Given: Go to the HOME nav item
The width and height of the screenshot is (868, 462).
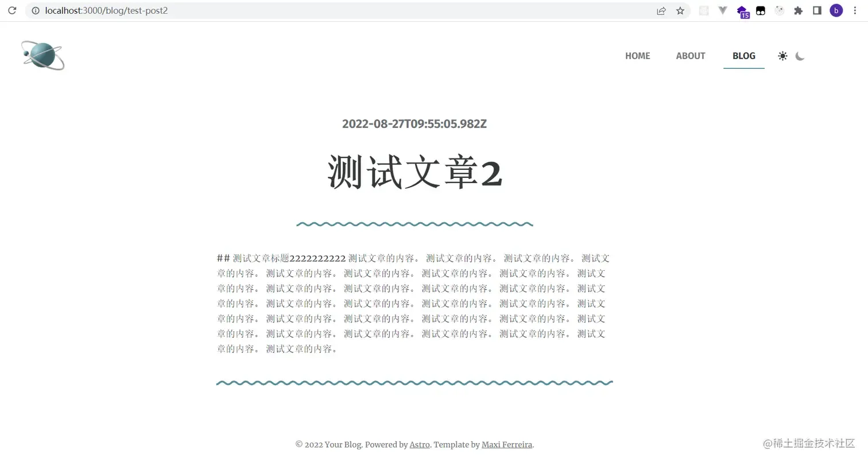Looking at the screenshot, I should tap(638, 56).
